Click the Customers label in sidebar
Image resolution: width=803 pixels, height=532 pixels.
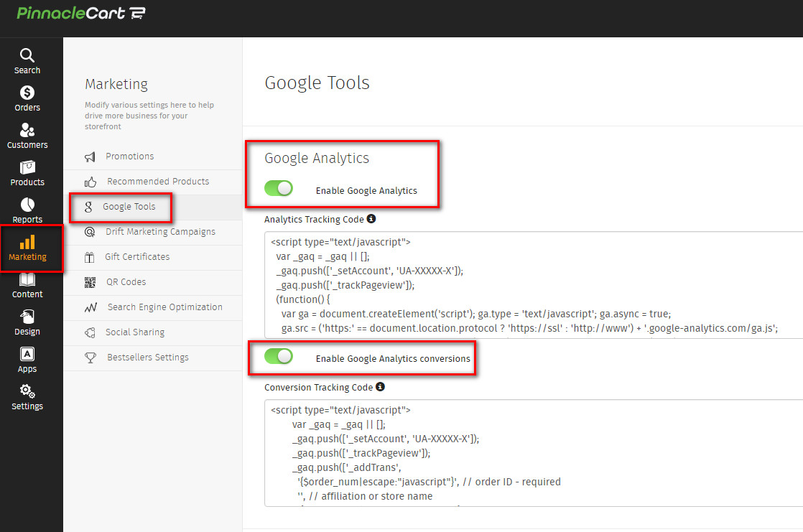[x=27, y=145]
